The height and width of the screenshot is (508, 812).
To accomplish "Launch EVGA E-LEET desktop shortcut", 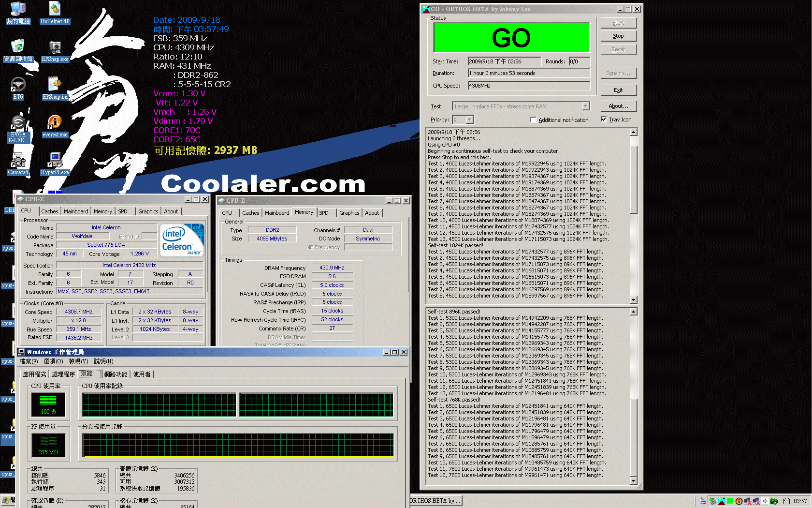I will (x=18, y=129).
